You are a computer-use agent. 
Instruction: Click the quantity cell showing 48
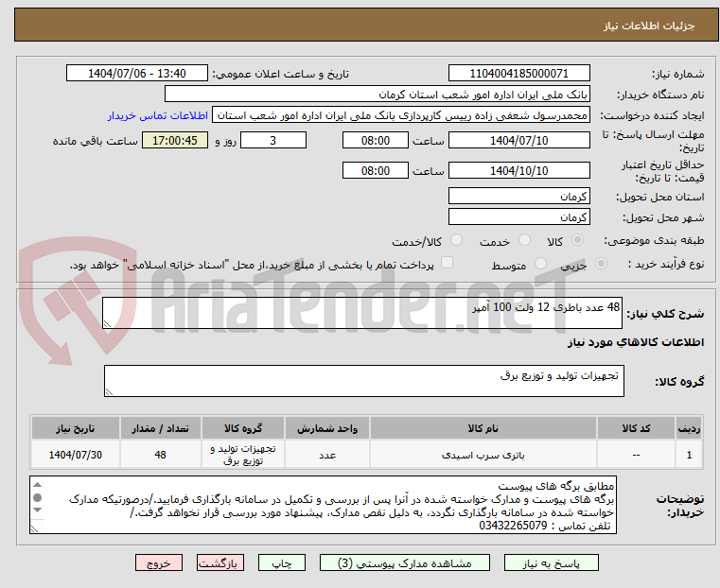click(x=160, y=455)
